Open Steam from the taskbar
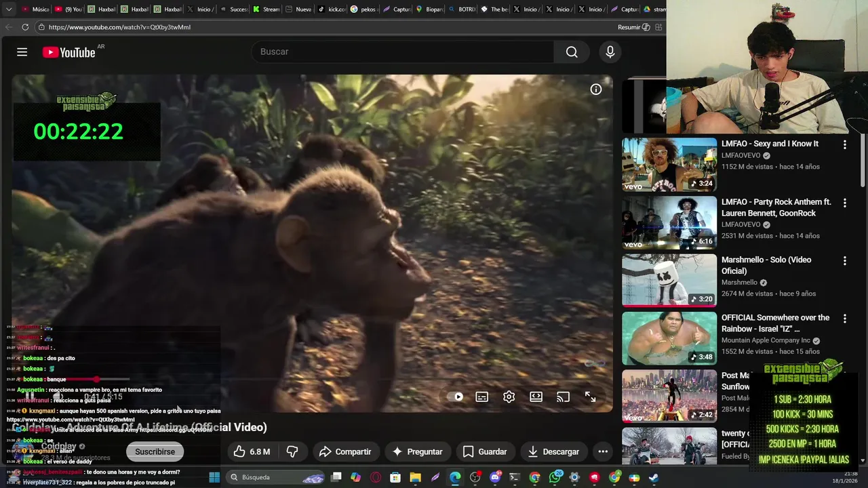 (x=653, y=477)
